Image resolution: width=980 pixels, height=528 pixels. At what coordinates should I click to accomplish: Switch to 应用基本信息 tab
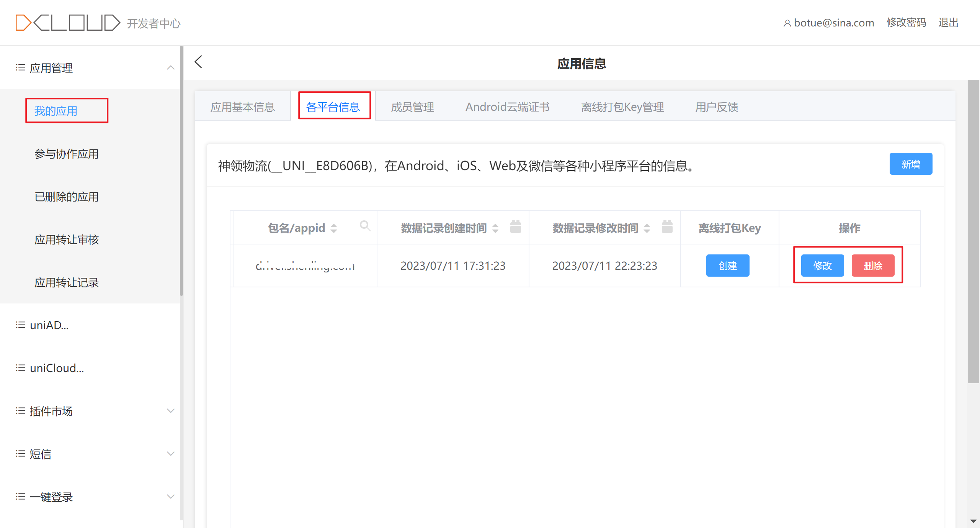coord(243,107)
